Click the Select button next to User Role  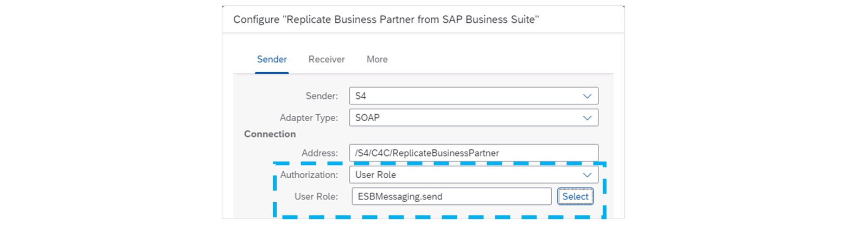pos(575,196)
